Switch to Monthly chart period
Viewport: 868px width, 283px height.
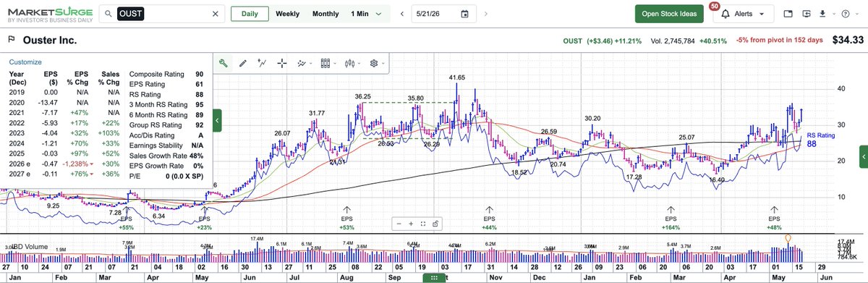pyautogui.click(x=325, y=14)
